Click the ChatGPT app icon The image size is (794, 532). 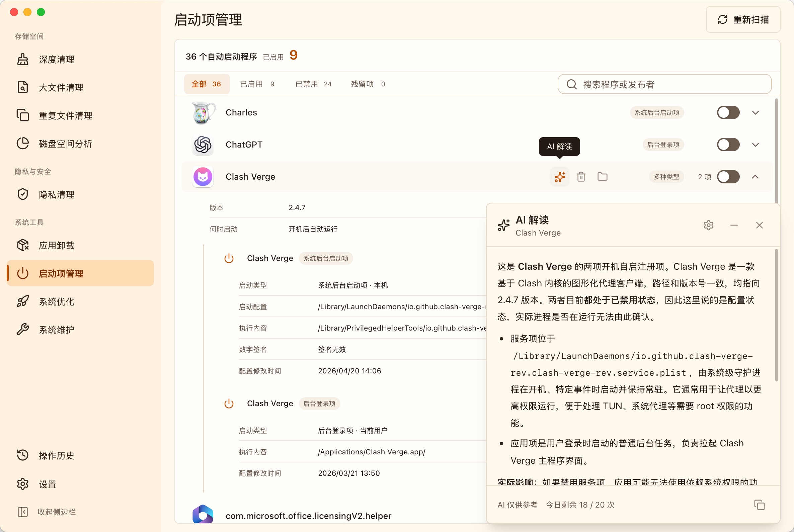[203, 145]
